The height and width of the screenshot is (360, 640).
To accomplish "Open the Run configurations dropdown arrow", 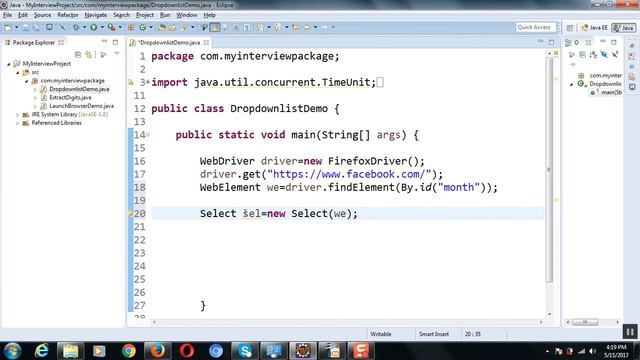I will coord(102,27).
